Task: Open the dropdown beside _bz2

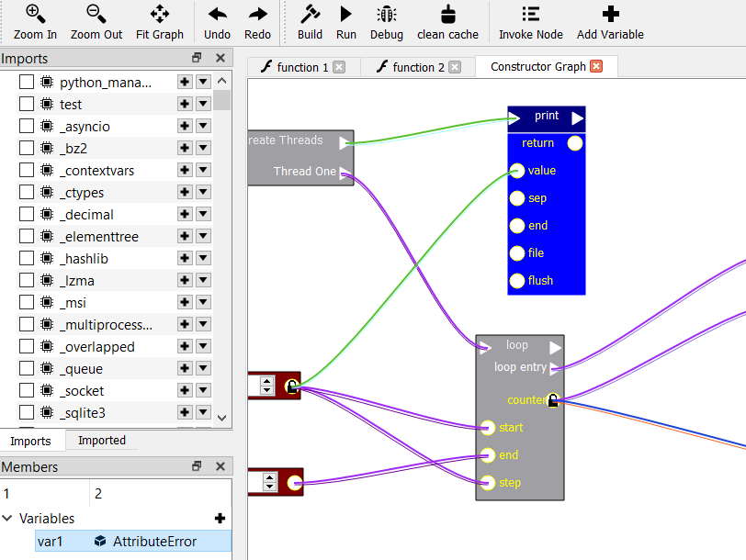Action: 202,148
